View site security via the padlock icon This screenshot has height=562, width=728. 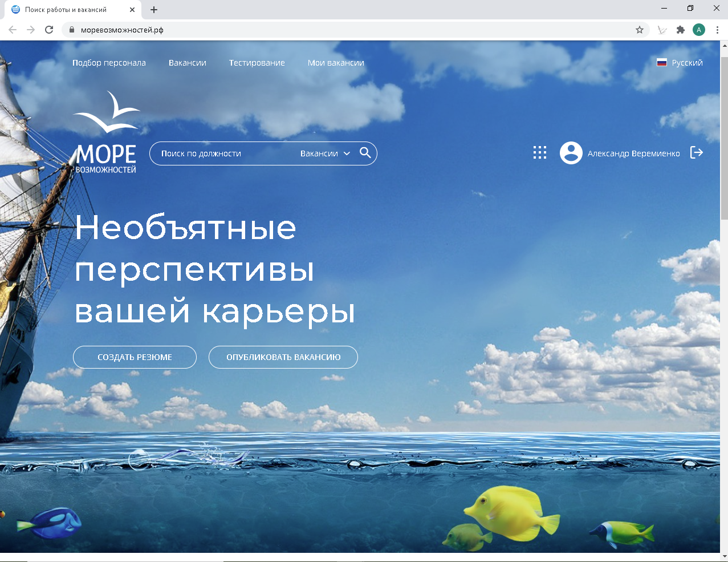(x=71, y=29)
